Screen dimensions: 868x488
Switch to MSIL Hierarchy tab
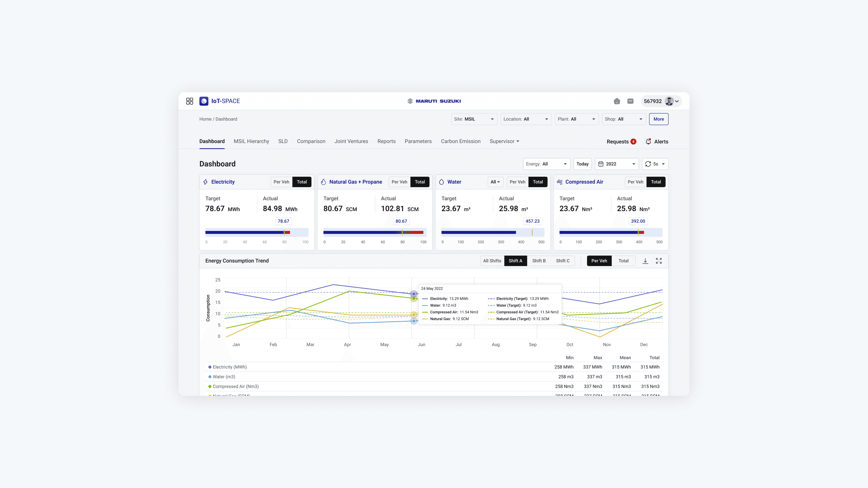tap(251, 141)
